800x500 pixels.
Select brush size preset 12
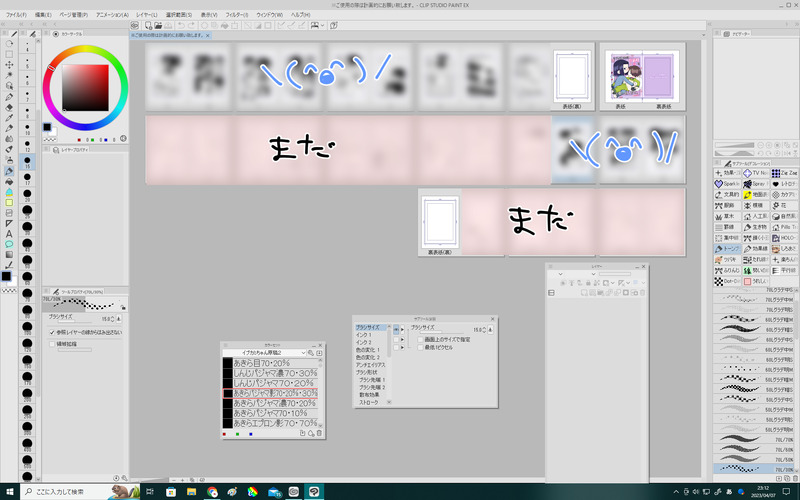pos(27,145)
